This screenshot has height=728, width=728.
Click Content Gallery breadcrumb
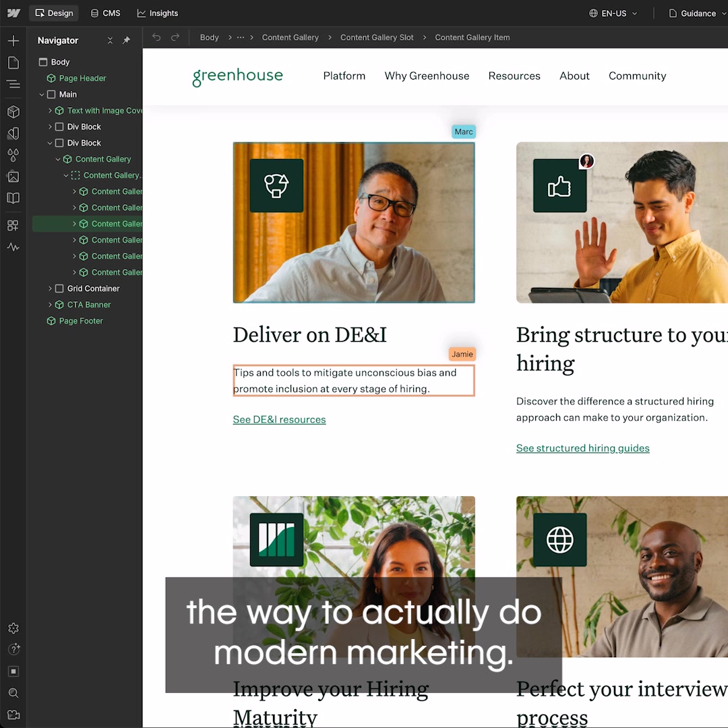tap(290, 37)
